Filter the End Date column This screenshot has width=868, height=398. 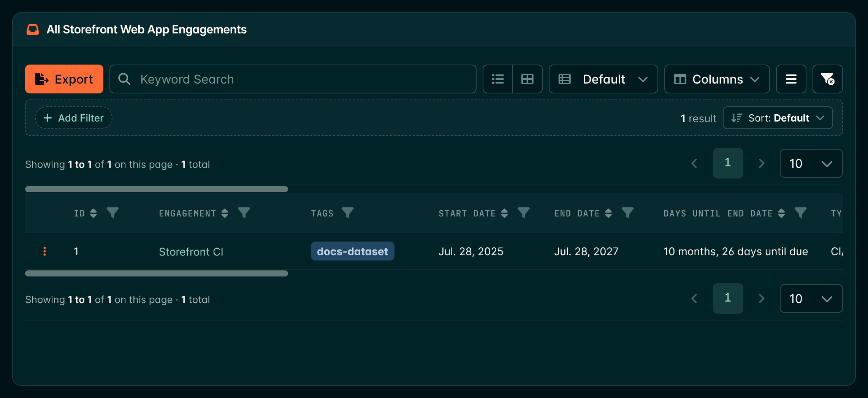click(x=628, y=213)
